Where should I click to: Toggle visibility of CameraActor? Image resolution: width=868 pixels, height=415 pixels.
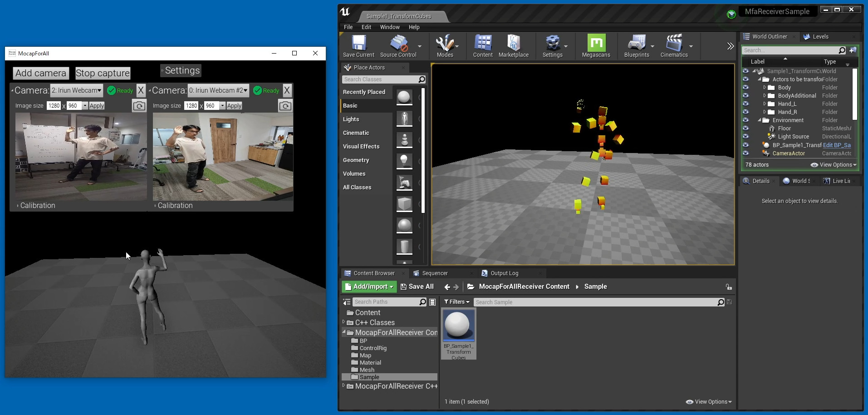pyautogui.click(x=746, y=153)
